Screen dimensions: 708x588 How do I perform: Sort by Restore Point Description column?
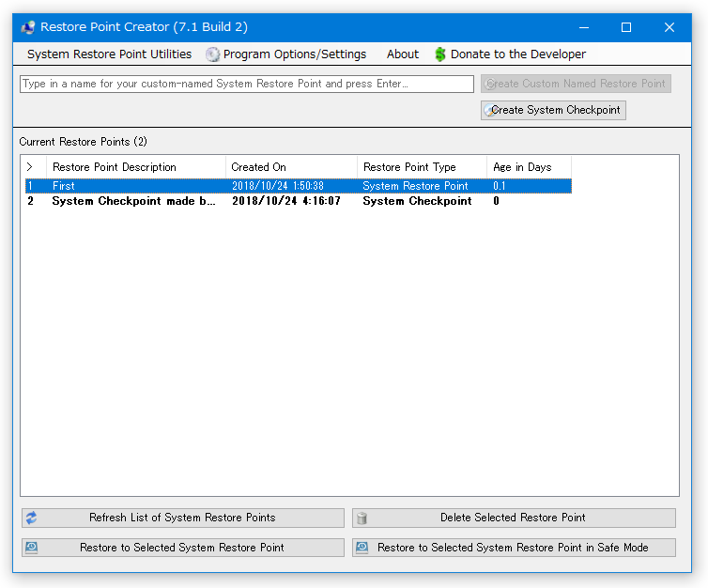click(x=136, y=167)
